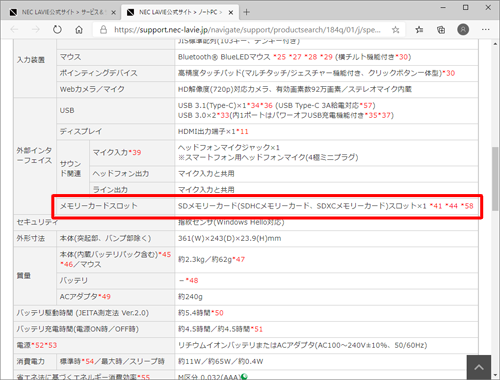The width and height of the screenshot is (500, 380).
Task: Close the NEC LAVIE サービス tab
Action: [x=113, y=13]
